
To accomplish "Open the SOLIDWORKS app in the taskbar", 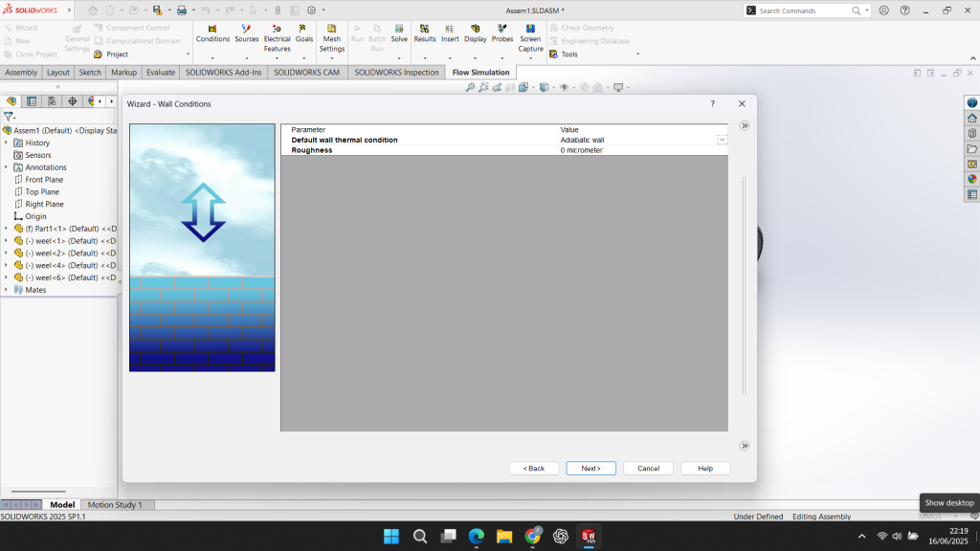I will tap(589, 537).
